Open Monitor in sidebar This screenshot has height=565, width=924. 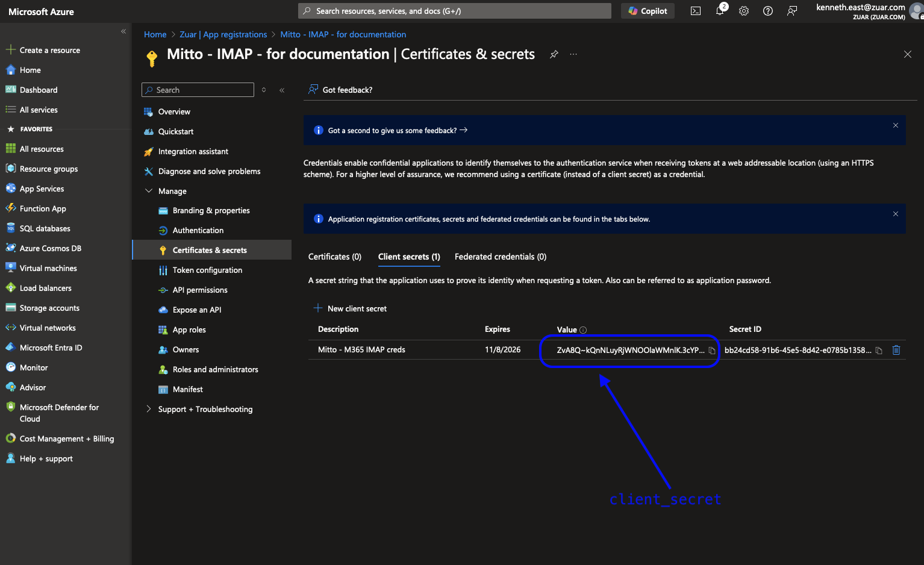pos(34,367)
